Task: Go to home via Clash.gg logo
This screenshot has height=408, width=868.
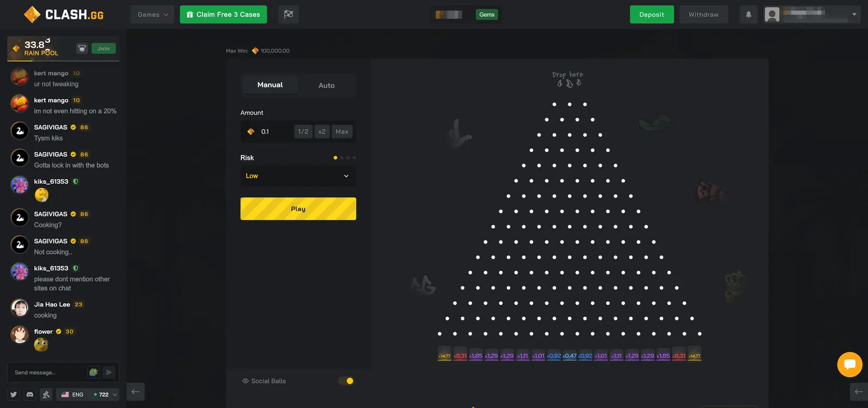Action: [64, 15]
